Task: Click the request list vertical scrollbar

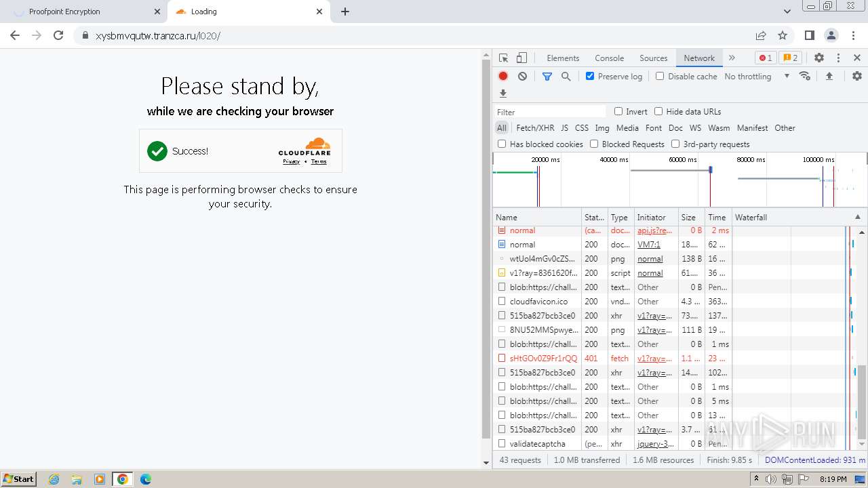Action: coord(862,402)
